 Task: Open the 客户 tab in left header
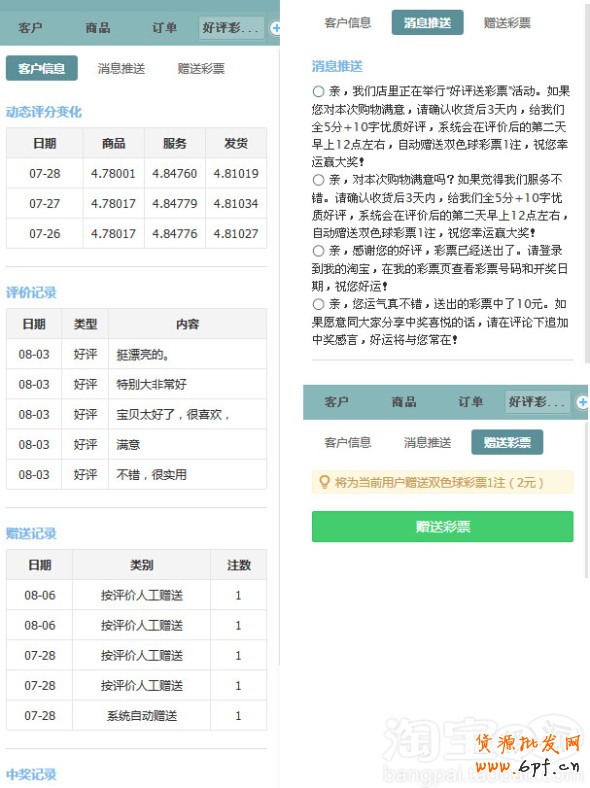click(30, 28)
